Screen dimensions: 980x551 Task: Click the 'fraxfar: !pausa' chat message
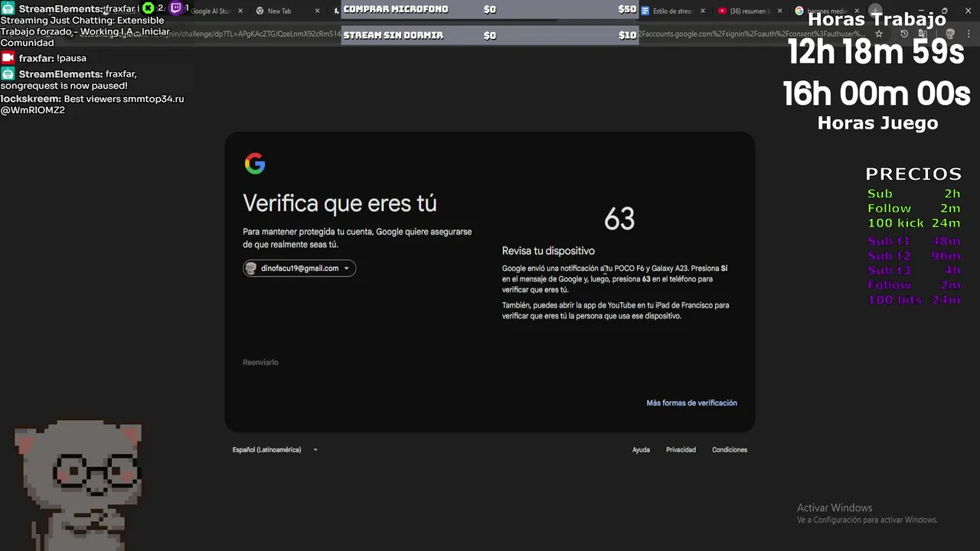click(x=52, y=58)
